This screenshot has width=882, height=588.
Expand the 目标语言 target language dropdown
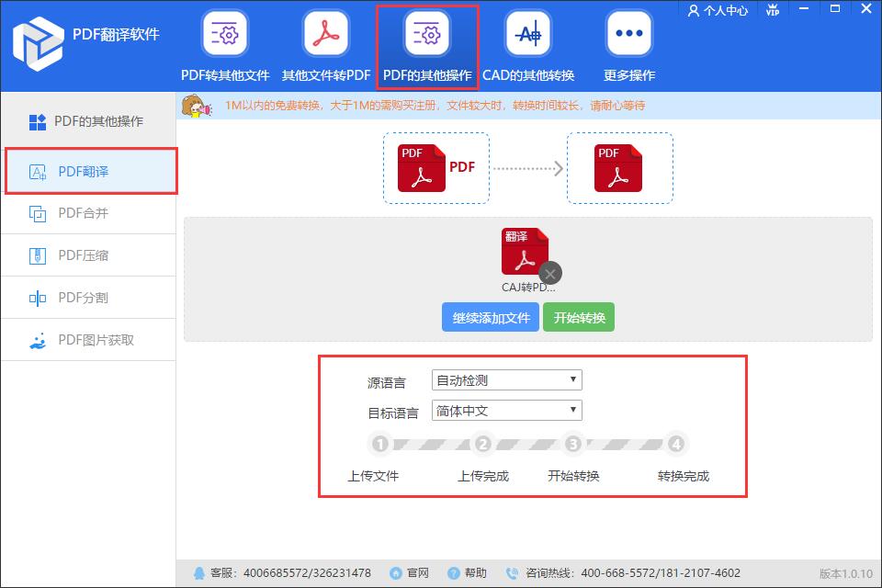506,410
